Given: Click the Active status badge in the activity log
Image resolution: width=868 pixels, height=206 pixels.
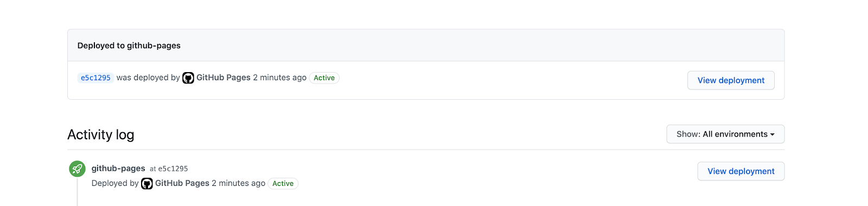Looking at the screenshot, I should [x=283, y=184].
